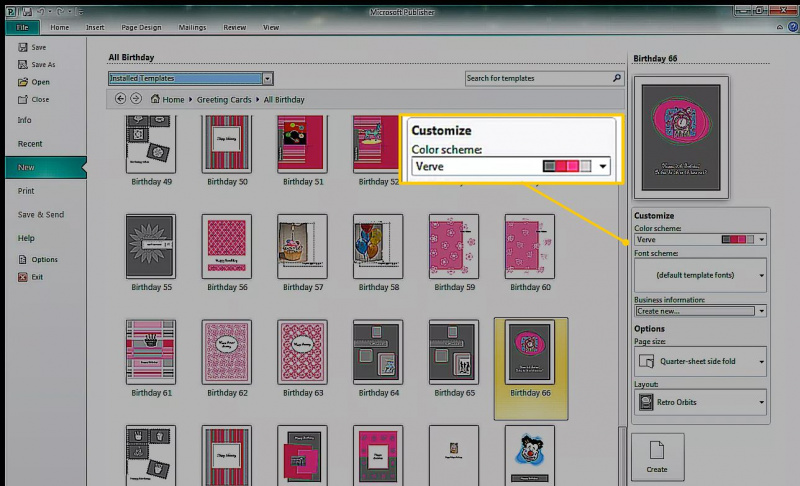800x486 pixels.
Task: Select New in backstage menu
Action: [46, 167]
